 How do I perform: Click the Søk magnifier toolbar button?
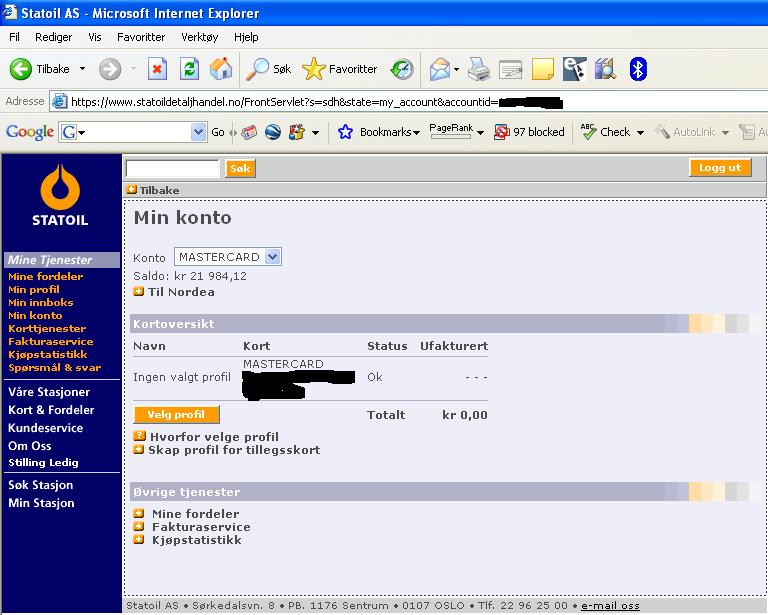point(269,69)
